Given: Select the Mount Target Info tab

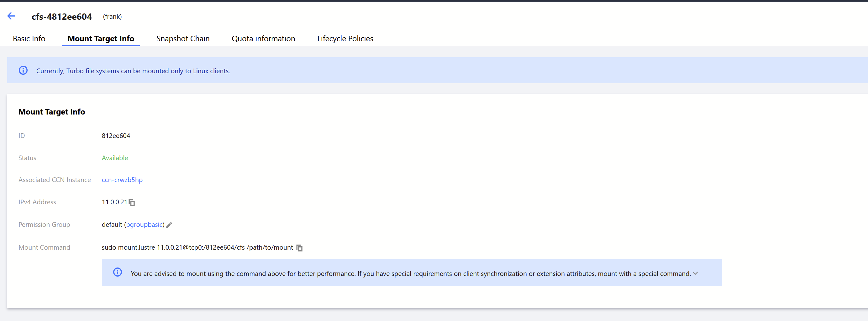Looking at the screenshot, I should pos(101,39).
